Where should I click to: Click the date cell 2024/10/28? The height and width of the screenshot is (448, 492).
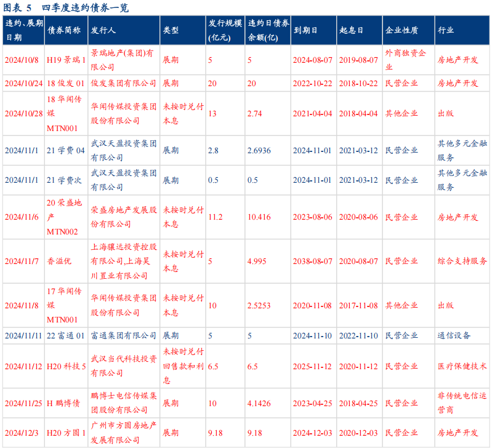coord(23,113)
